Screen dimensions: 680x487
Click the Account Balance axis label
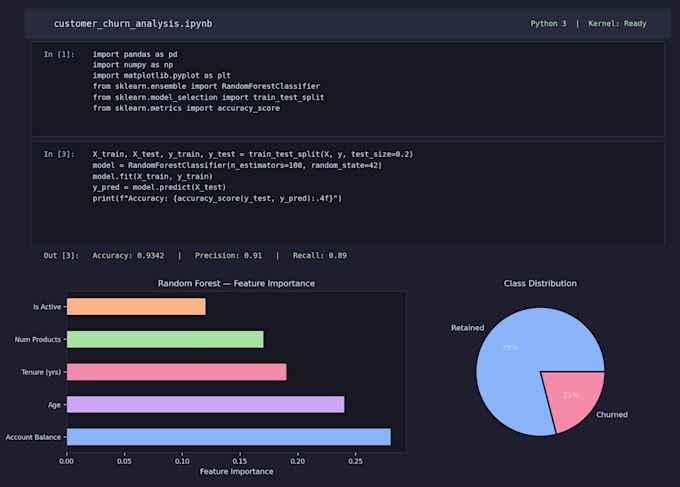pos(33,437)
